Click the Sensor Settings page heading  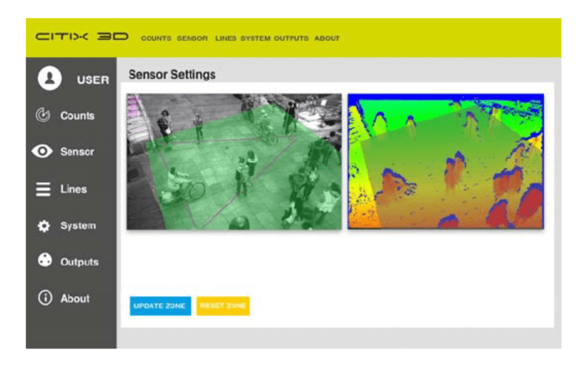click(172, 75)
